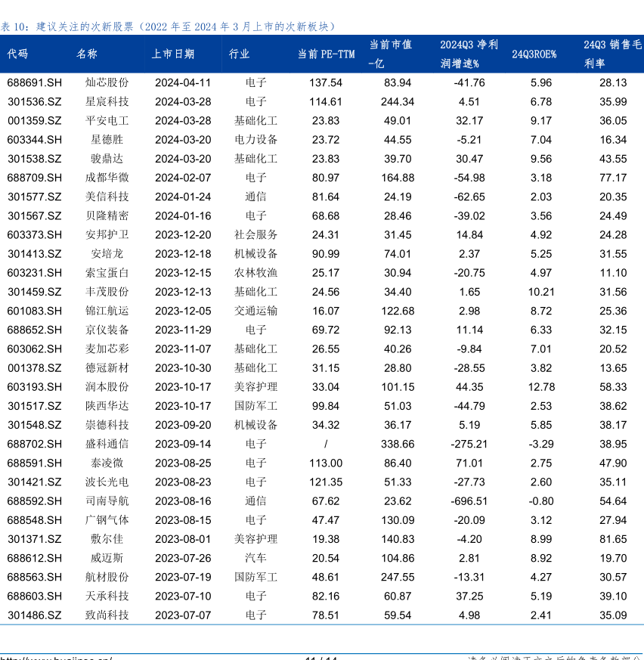Screen dimensions: 644x660
Task: Click the 农林牧渔 industry cell
Action: 256,273
